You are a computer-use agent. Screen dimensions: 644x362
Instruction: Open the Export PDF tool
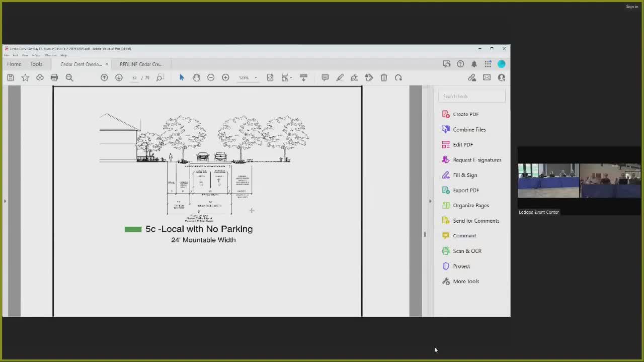[x=466, y=190]
